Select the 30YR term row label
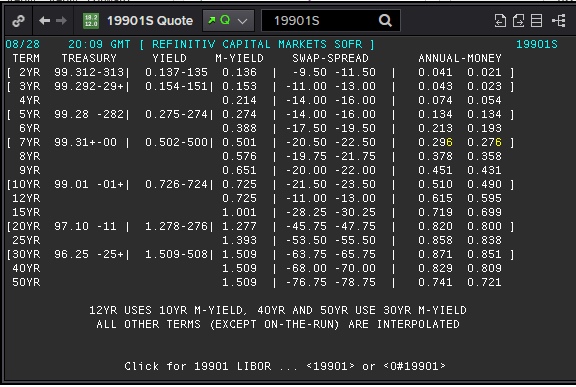The image size is (576, 387). 26,254
